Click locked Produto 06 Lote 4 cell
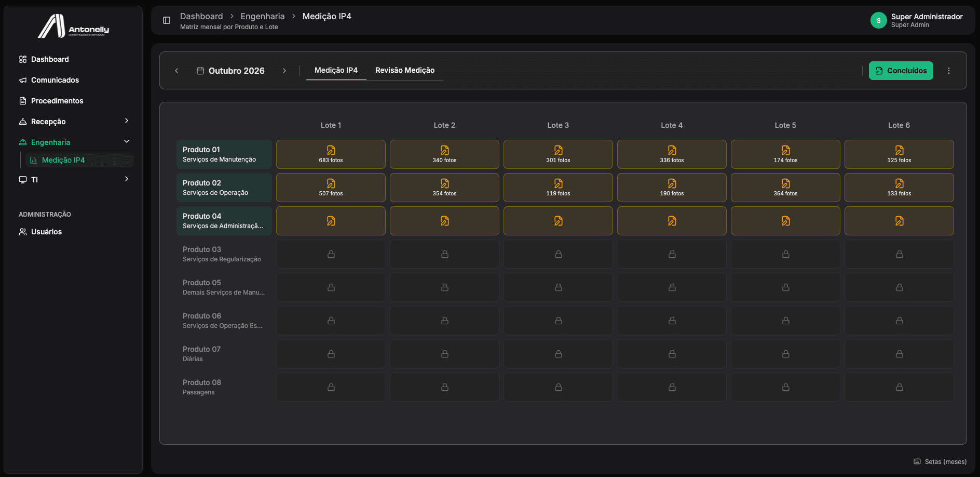 [x=672, y=321]
